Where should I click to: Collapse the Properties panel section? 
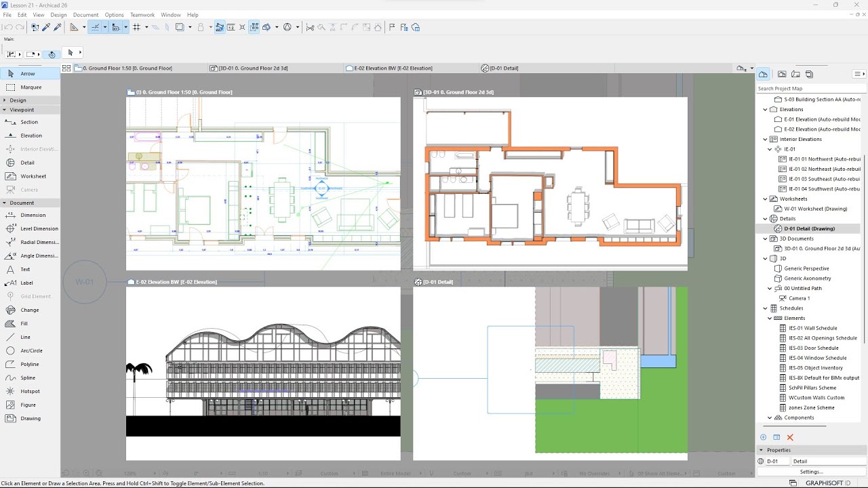(x=761, y=450)
